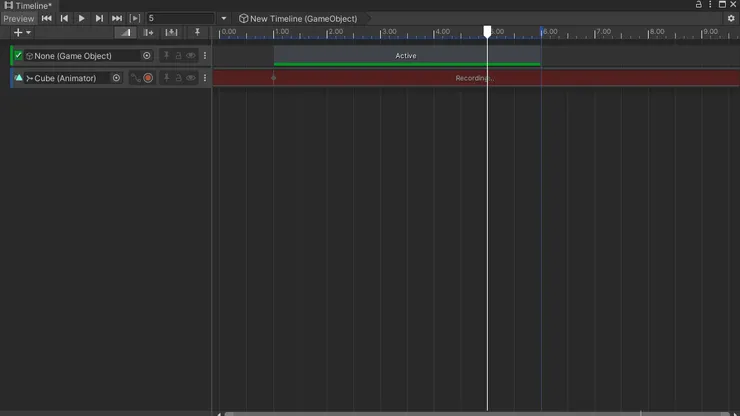The image size is (740, 416).
Task: Open Timeline window more options menu
Action: (x=710, y=4)
